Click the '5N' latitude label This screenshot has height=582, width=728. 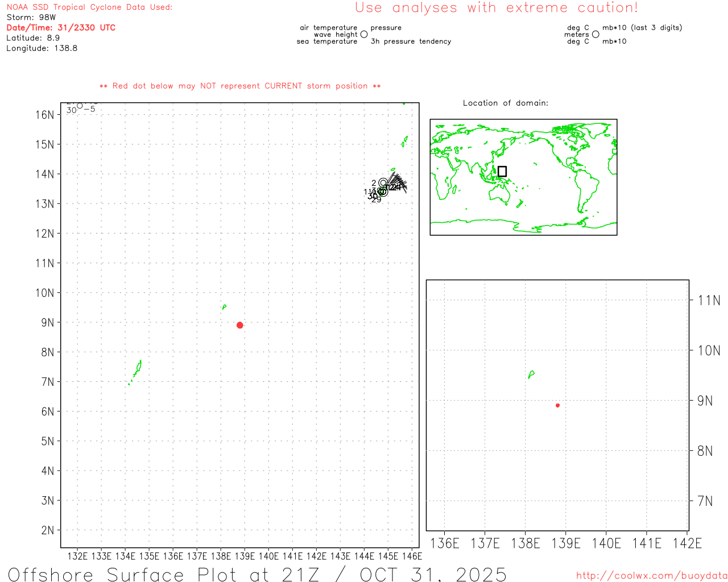click(x=47, y=442)
